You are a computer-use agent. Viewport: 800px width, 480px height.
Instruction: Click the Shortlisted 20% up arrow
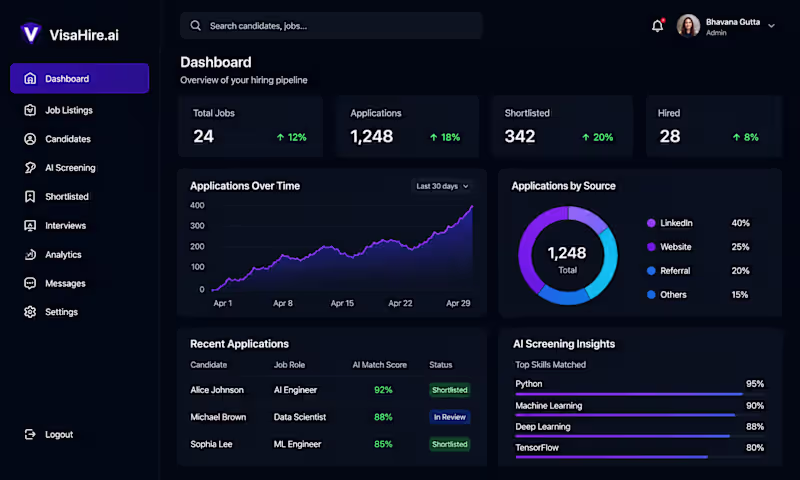coord(586,137)
